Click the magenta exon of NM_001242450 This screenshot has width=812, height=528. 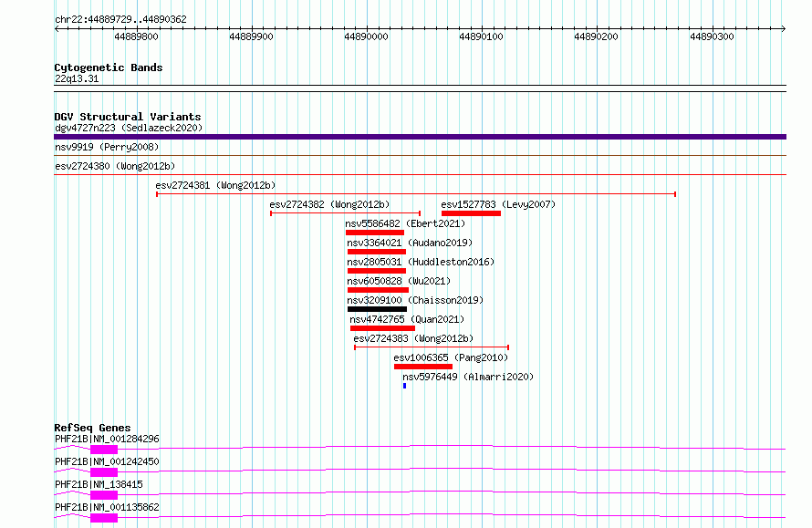104,472
